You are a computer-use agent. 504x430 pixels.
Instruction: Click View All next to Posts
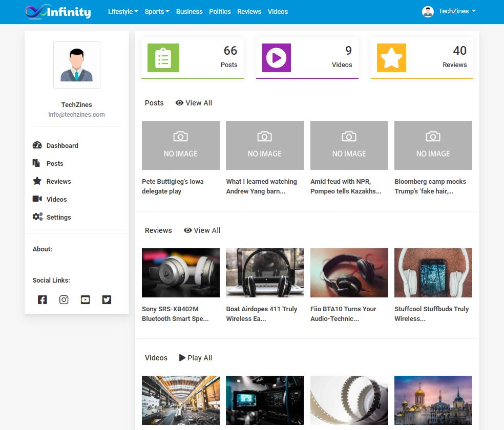point(194,103)
